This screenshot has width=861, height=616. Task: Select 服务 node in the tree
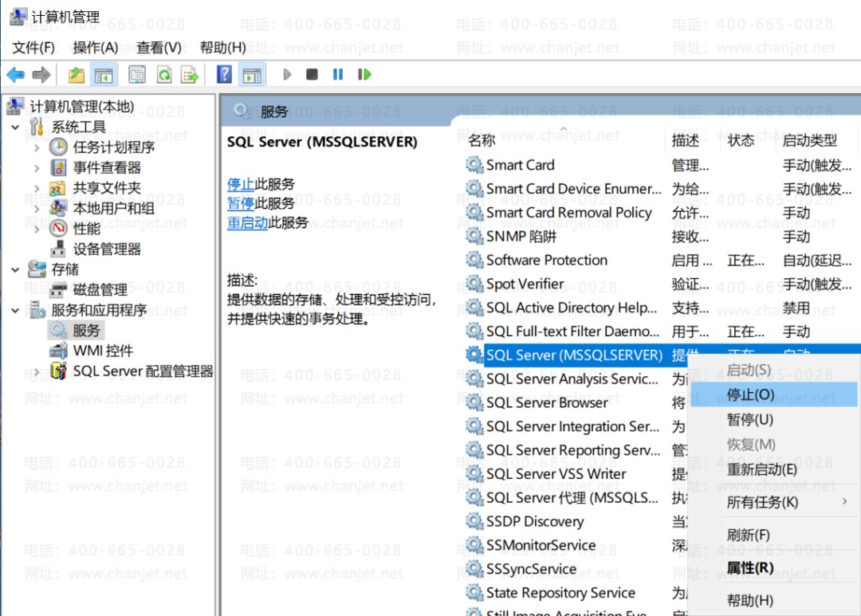[86, 330]
